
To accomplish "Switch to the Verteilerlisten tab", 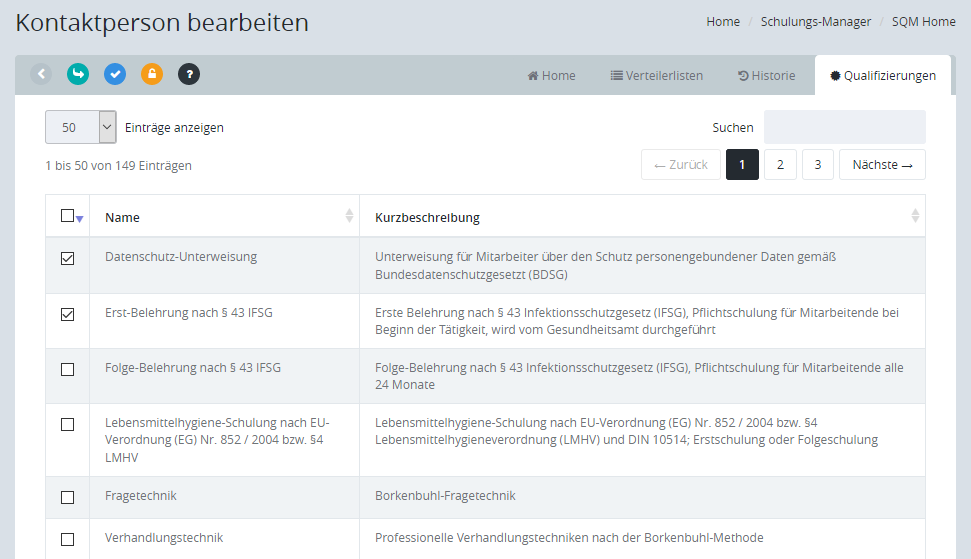I will coord(656,75).
